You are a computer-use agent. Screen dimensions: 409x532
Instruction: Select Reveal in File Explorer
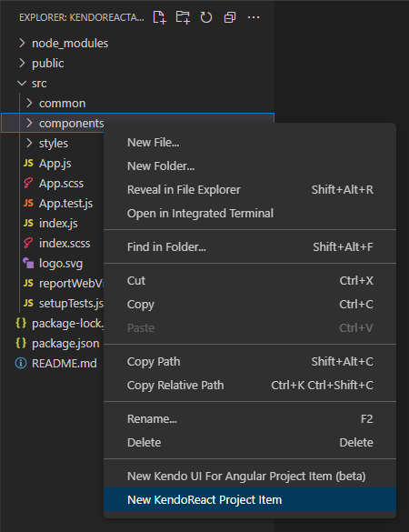(x=250, y=190)
